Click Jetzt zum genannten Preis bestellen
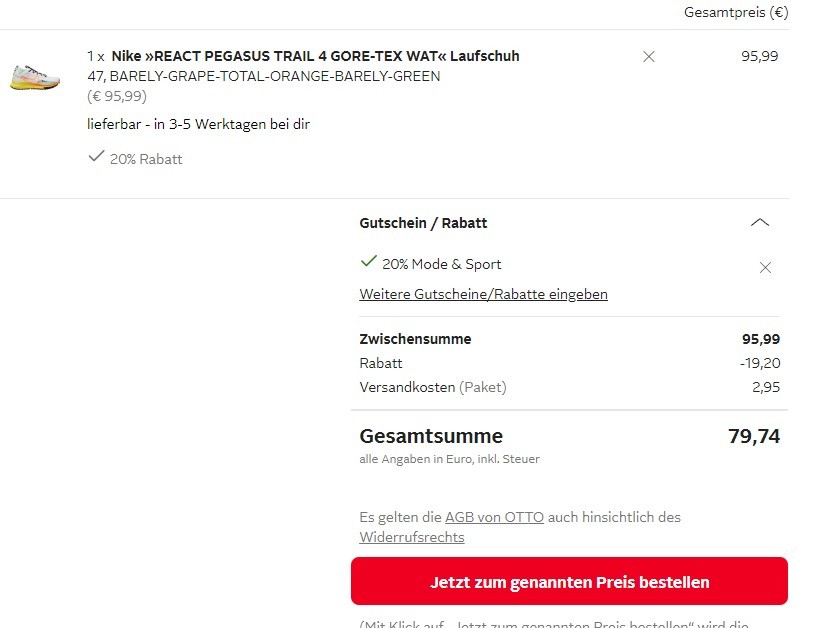825x628 pixels. pos(569,581)
